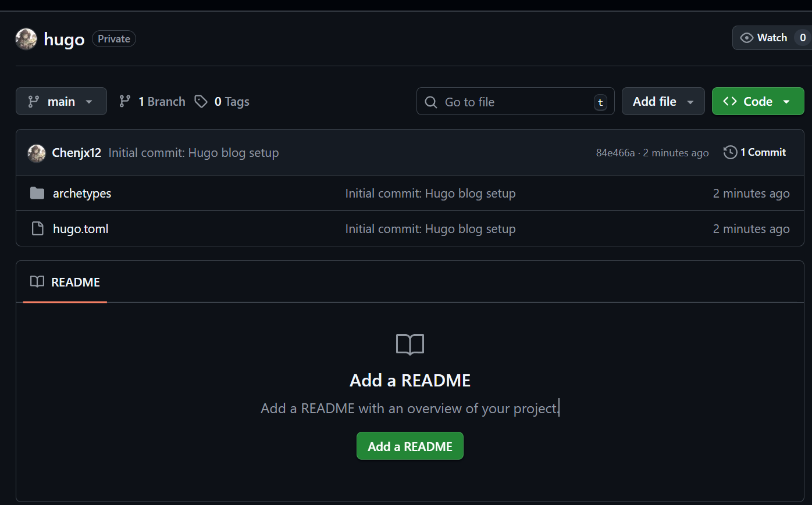Click commit hash 84e466a

click(615, 153)
